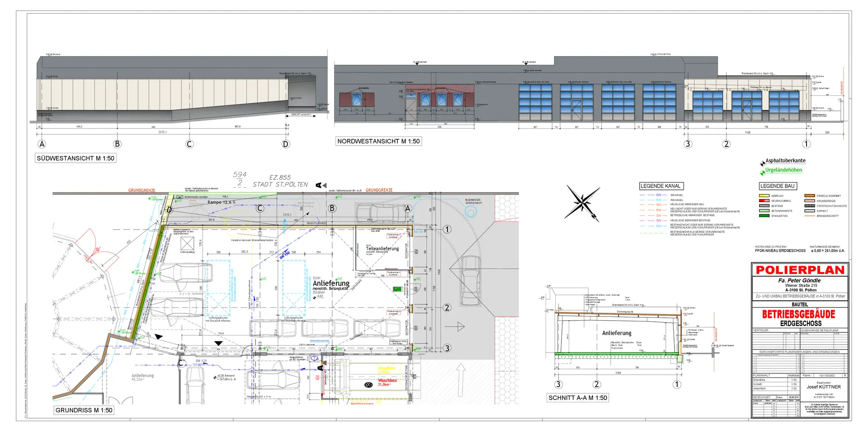Viewport: 868px width, 434px height.
Task: Select the Stahlbeton green legend symbol
Action: (x=764, y=216)
